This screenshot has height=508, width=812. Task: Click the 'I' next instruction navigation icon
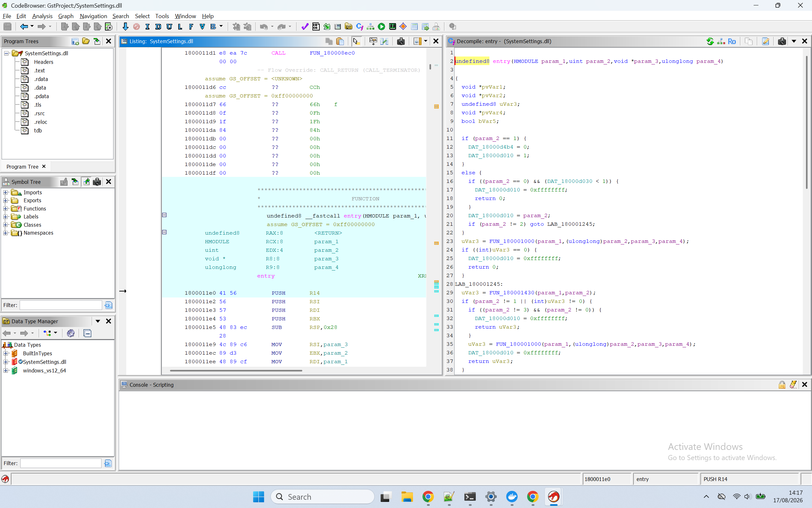coord(147,27)
